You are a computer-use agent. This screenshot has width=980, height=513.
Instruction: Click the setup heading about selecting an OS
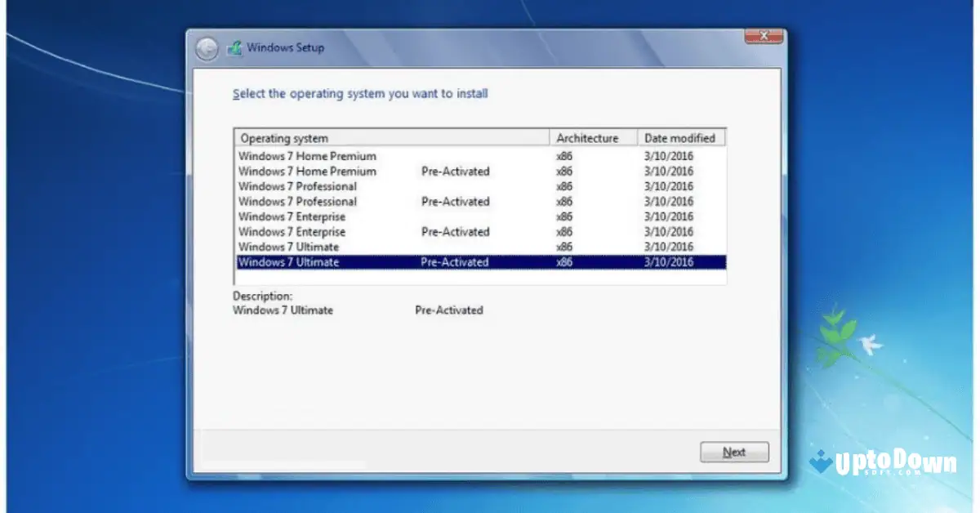click(360, 93)
